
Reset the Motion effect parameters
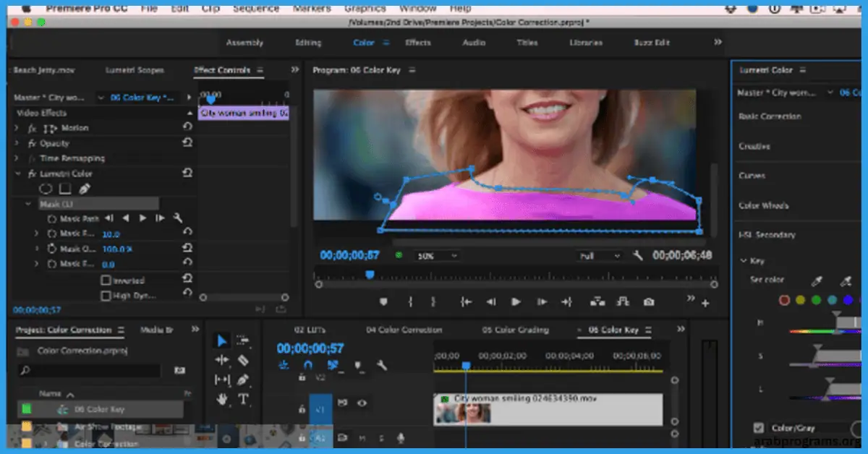point(187,127)
